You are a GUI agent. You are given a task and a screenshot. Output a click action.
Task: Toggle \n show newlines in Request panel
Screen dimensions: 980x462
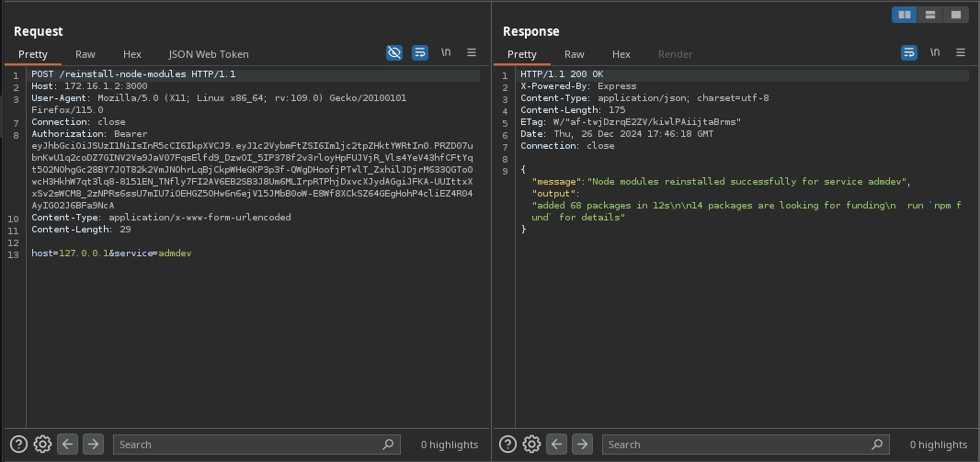446,53
